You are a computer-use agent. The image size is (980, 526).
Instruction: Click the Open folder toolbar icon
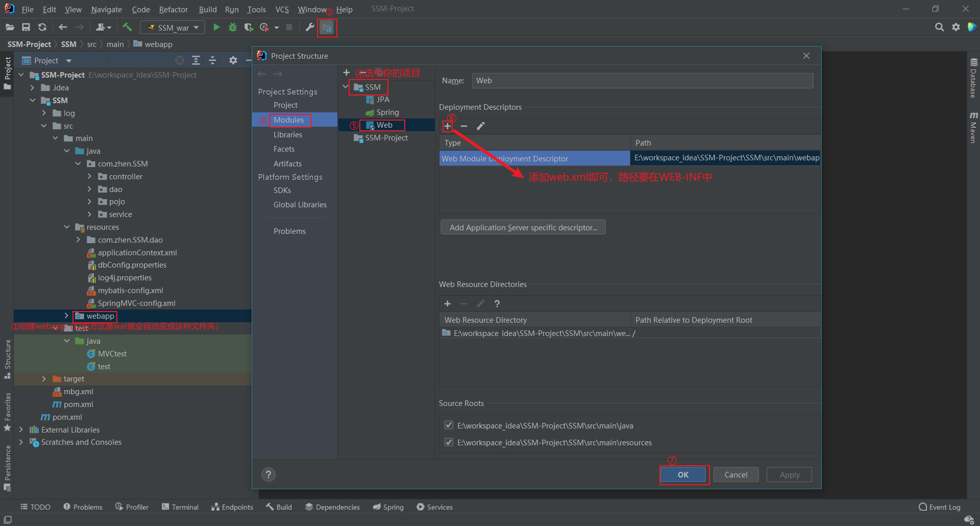[x=10, y=27]
